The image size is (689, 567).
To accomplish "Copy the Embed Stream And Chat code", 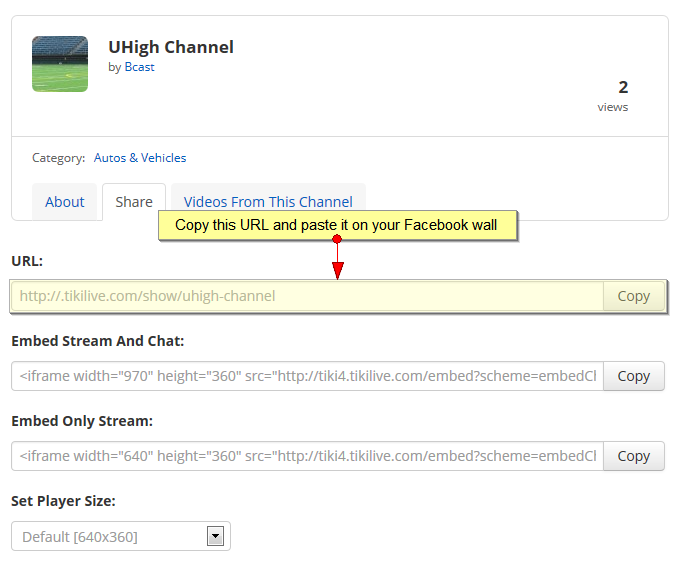I will tap(634, 376).
